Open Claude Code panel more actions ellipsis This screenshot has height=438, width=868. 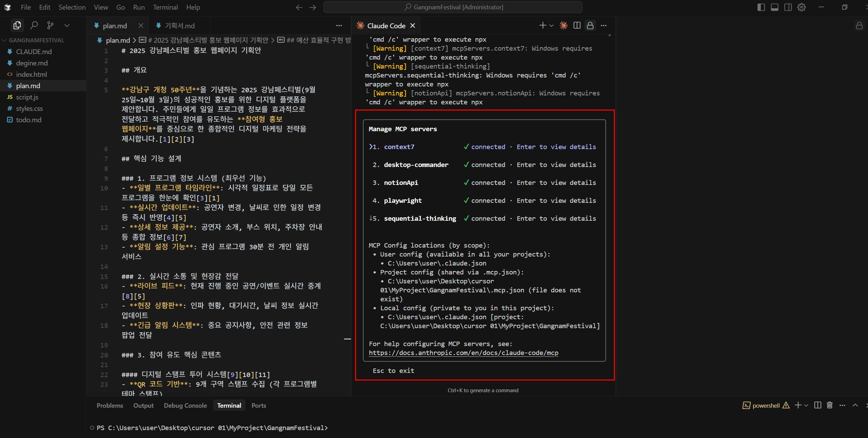pyautogui.click(x=603, y=25)
